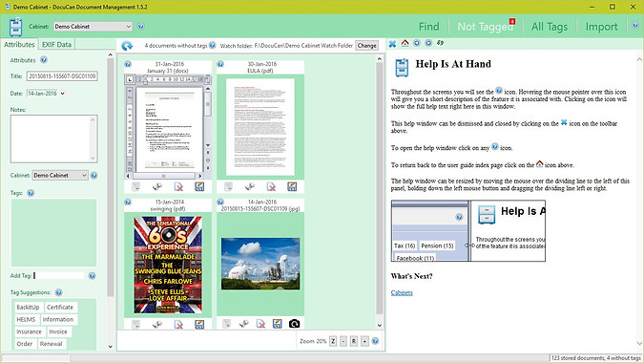
Task: Refresh the help panel with the green arrows icon
Action: pyautogui.click(x=440, y=43)
